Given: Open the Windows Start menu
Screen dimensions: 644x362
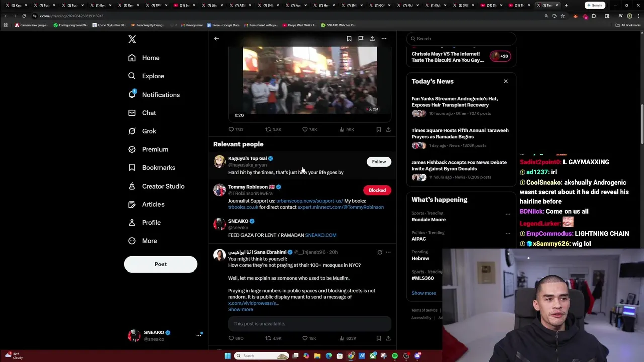Looking at the screenshot, I should (x=227, y=356).
